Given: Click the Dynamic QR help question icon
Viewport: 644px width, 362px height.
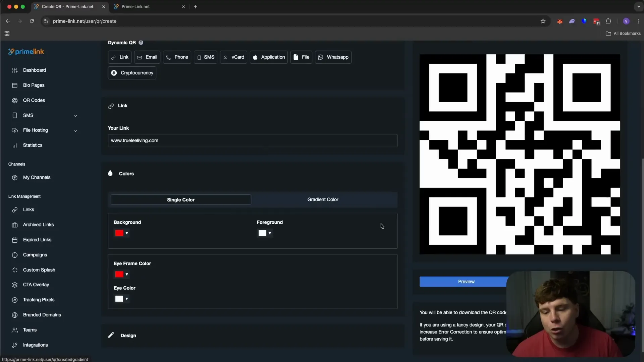Looking at the screenshot, I should tap(141, 43).
